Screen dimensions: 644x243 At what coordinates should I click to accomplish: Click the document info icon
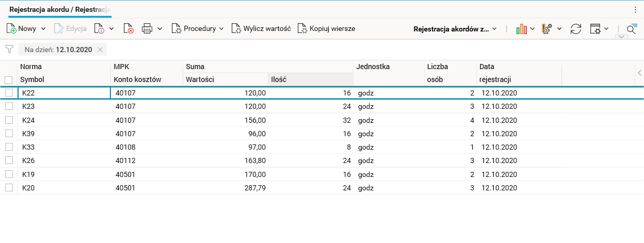tap(99, 29)
